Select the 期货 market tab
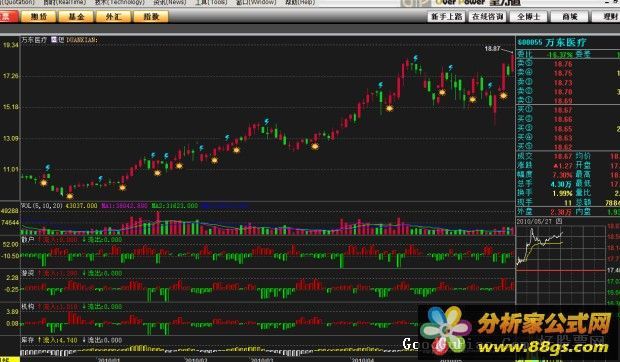 tap(39, 17)
